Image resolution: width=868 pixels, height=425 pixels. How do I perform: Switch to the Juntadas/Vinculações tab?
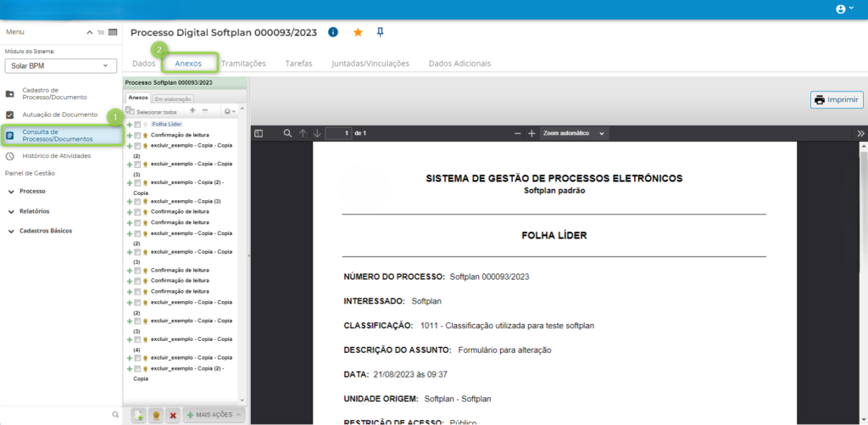(370, 63)
